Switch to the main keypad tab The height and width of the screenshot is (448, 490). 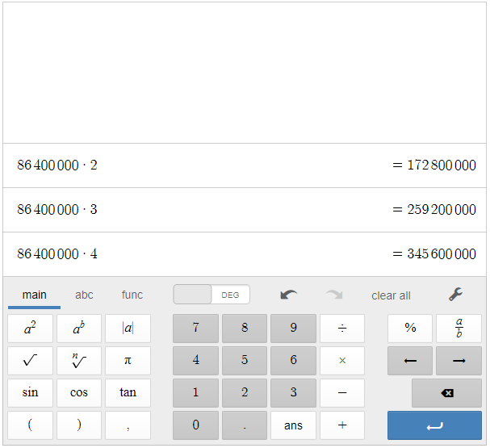coord(35,295)
